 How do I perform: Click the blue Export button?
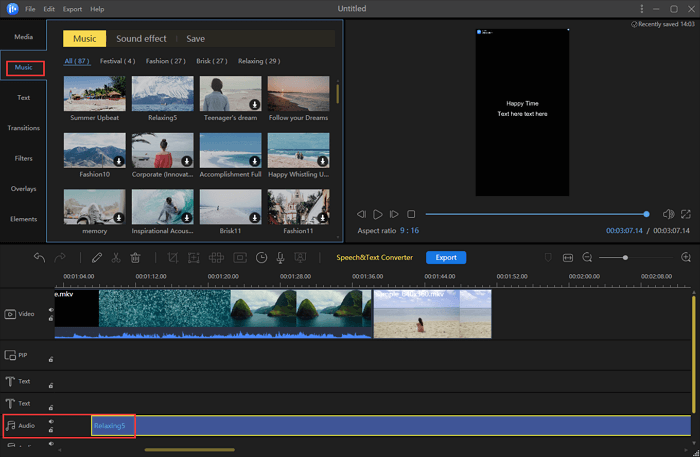pyautogui.click(x=446, y=257)
